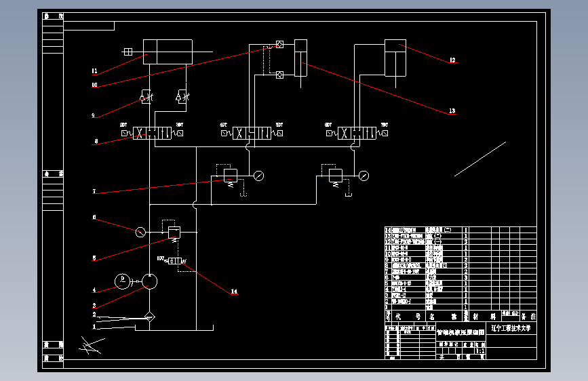Screen dimensions: 588x381
Task: Click the 辽宁工程技术大学 title block text
Action: click(511, 328)
